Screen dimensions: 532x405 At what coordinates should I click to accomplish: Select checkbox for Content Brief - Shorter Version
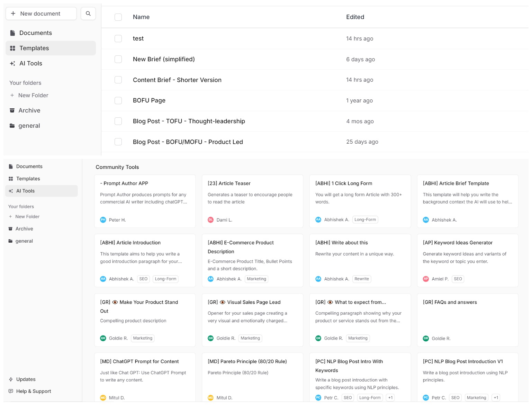[x=118, y=80]
